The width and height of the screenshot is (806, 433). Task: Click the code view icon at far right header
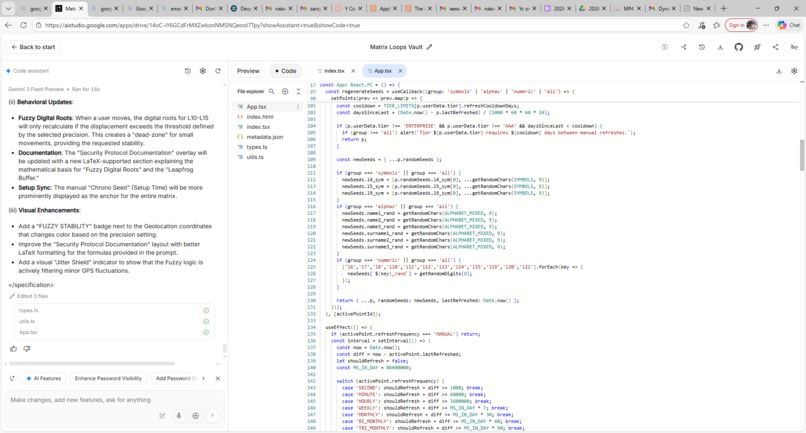(x=794, y=47)
